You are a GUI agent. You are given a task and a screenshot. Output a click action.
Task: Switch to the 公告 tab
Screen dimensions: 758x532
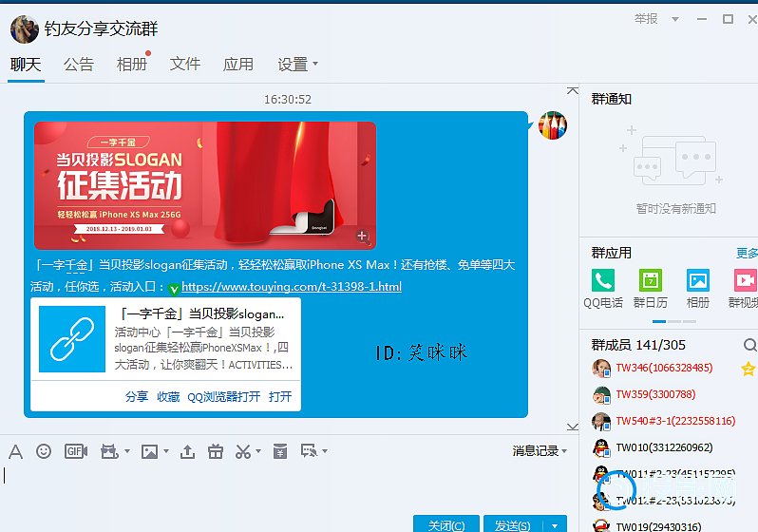coord(78,65)
